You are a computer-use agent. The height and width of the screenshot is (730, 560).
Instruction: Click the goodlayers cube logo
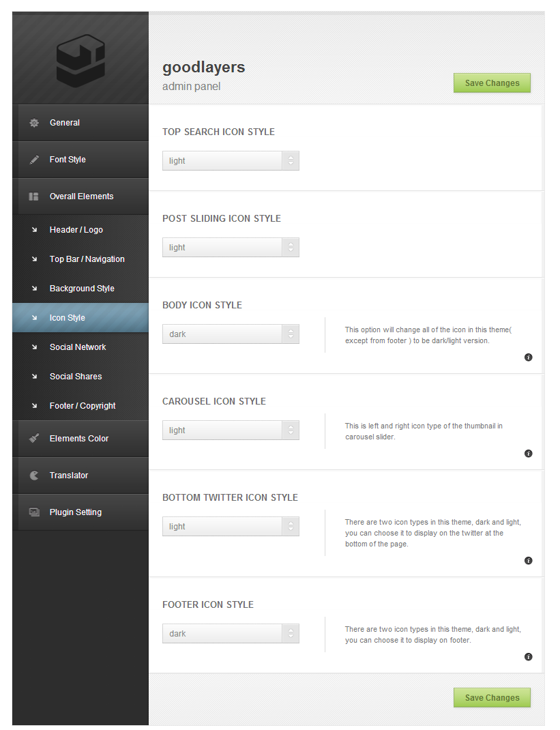coord(80,62)
